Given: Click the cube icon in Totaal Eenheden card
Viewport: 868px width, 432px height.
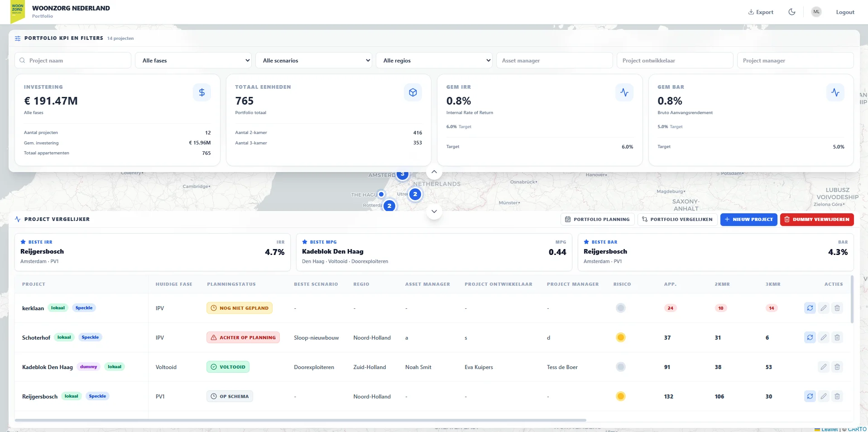Looking at the screenshot, I should [x=413, y=92].
